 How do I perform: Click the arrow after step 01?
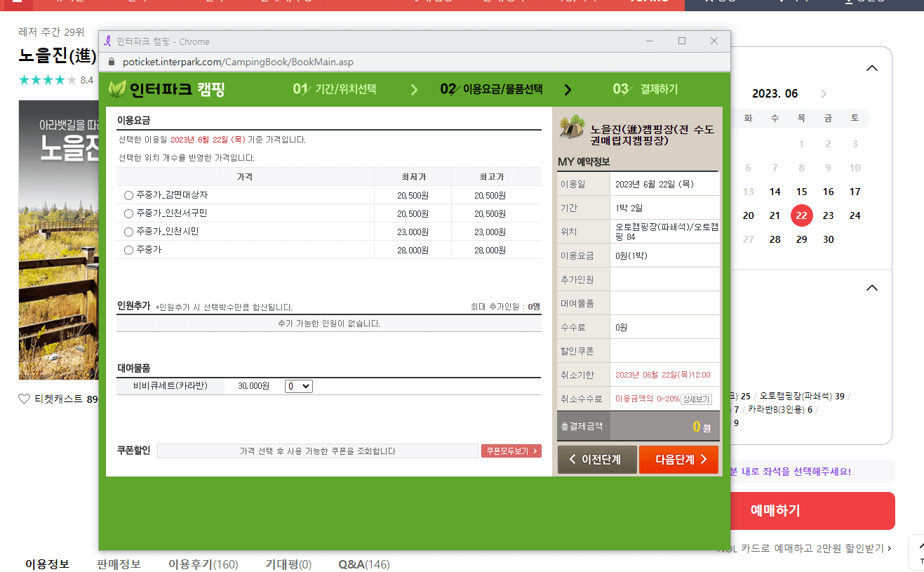pyautogui.click(x=414, y=90)
